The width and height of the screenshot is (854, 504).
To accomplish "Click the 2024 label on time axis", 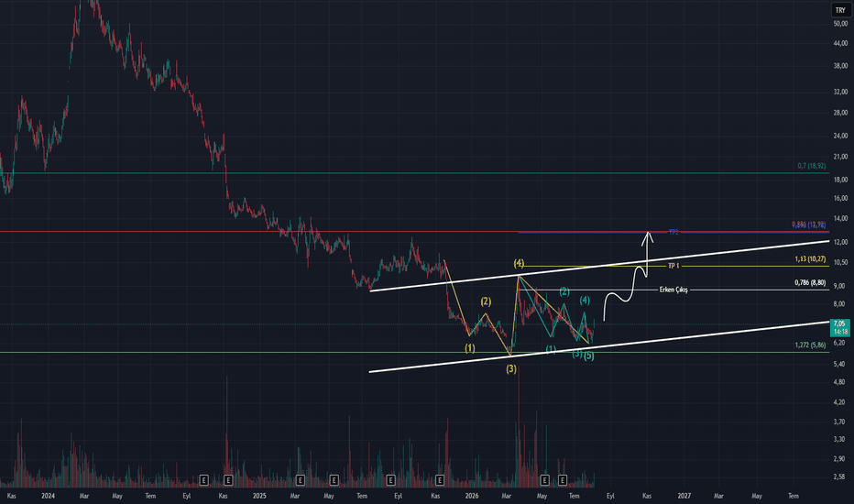I will [x=48, y=496].
